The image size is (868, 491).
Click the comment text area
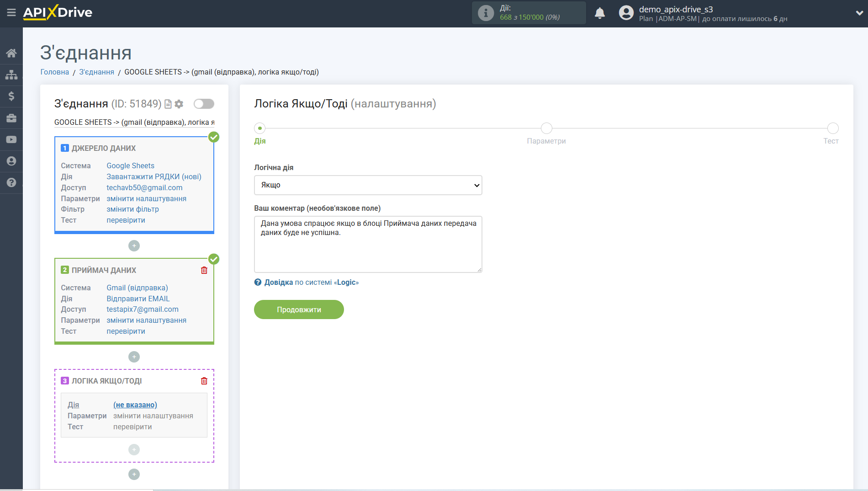[x=368, y=244]
